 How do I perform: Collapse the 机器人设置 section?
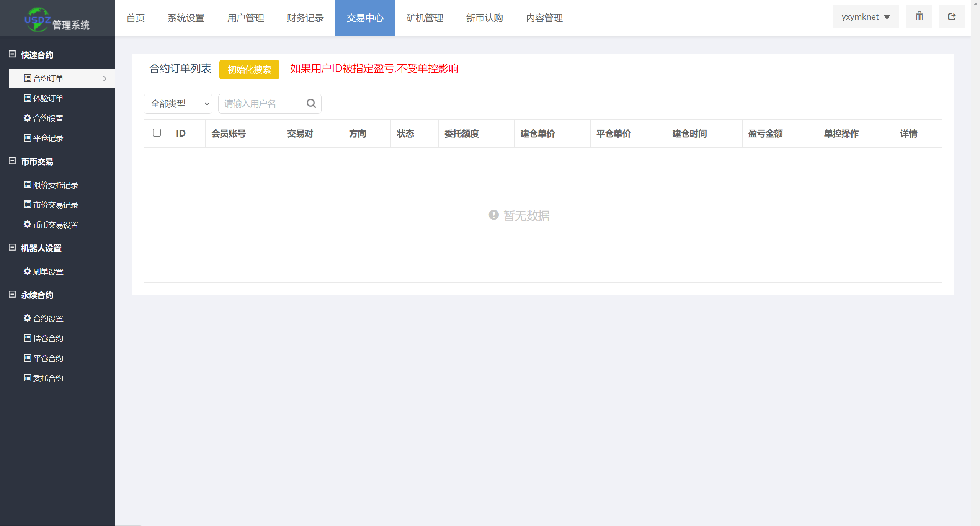point(12,248)
